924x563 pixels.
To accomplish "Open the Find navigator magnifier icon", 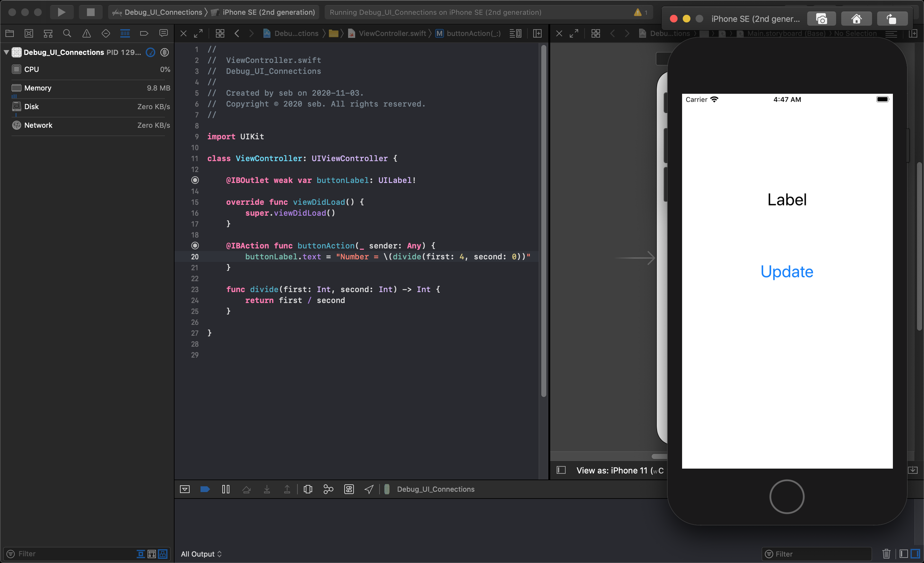I will [x=67, y=33].
